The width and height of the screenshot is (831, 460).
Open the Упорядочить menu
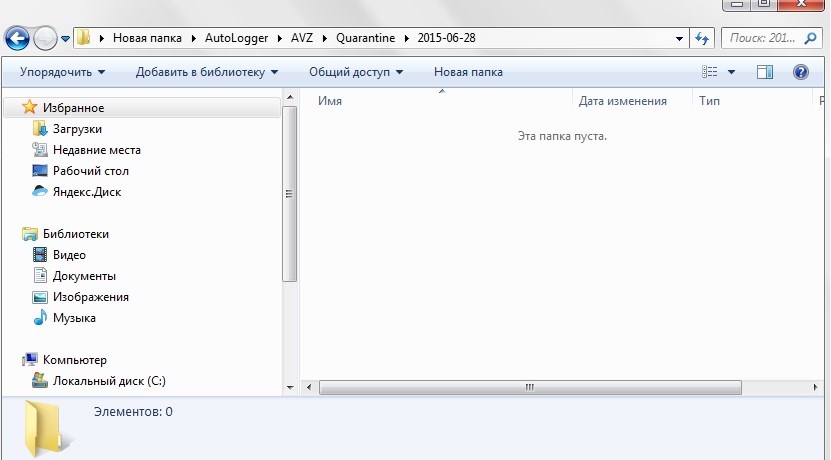[63, 72]
